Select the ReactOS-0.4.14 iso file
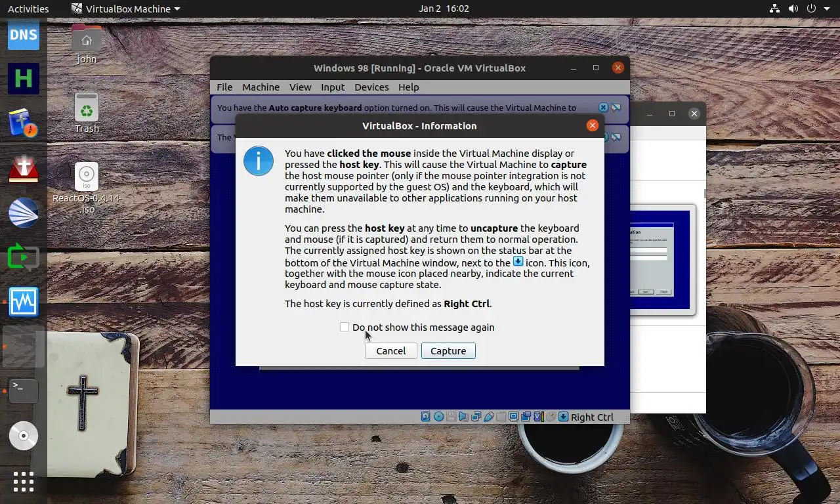The width and height of the screenshot is (840, 504). point(87,188)
